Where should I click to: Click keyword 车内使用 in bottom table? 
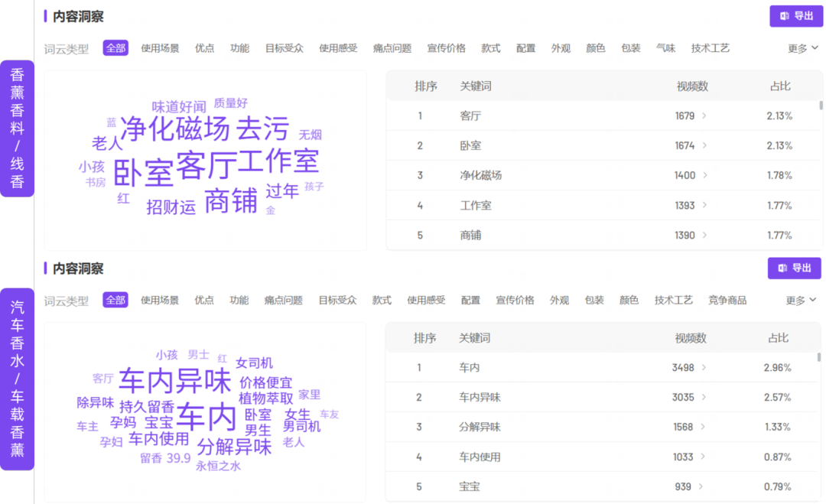coord(480,457)
